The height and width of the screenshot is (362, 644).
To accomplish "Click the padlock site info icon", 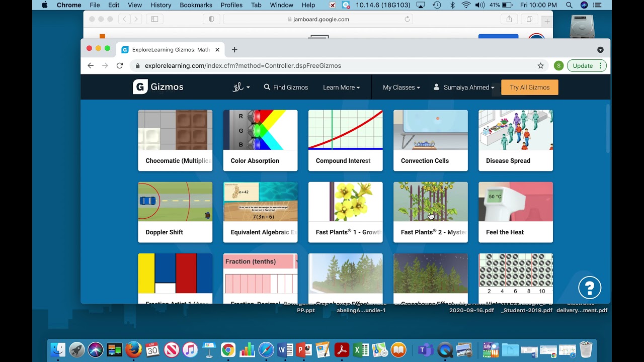I will 137,65.
